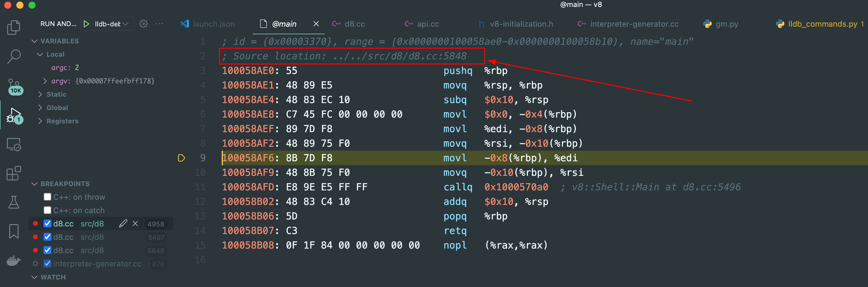Disable the interpreter-generator.cc breakpoint checkbox
The image size is (868, 287).
(47, 264)
